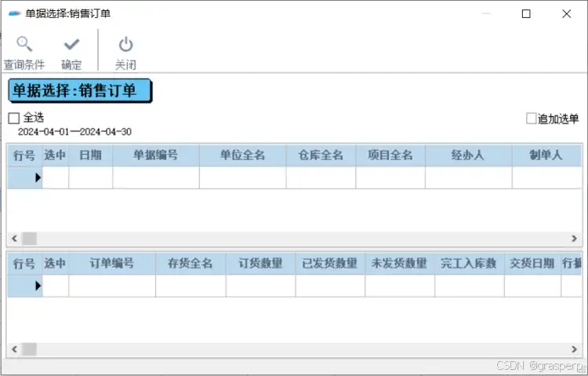
Task: Click the 仓库全名 column header
Action: [x=321, y=155]
